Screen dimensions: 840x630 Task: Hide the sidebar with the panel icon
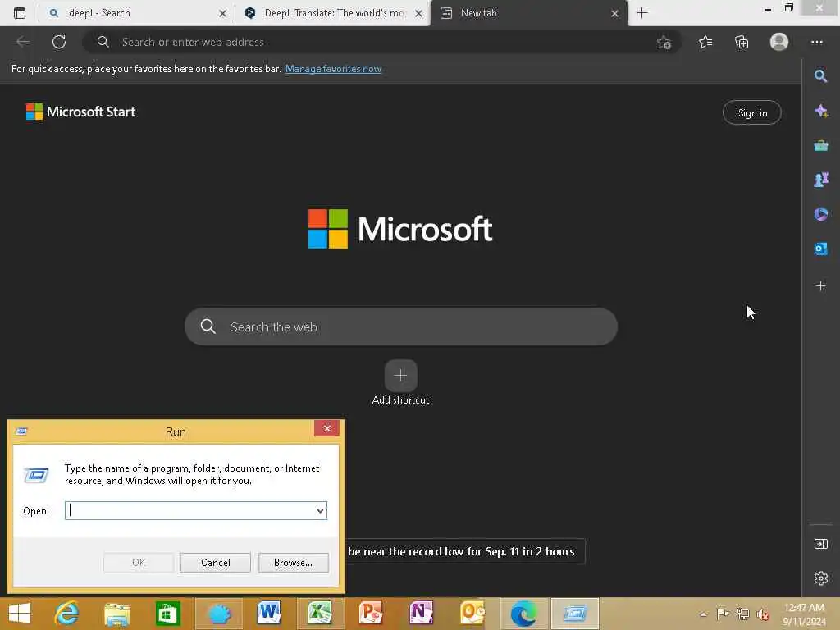tap(820, 544)
